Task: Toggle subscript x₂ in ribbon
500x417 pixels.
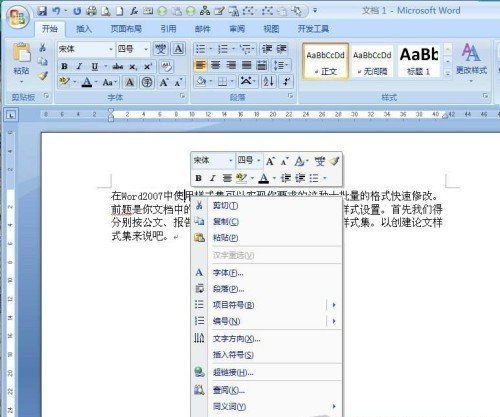Action: coord(133,66)
